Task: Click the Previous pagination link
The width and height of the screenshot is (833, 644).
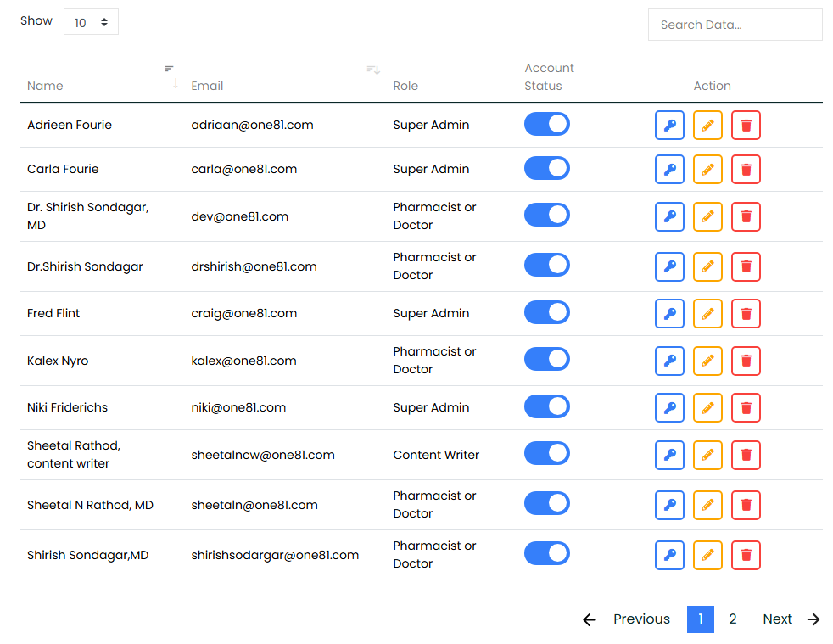Action: (x=628, y=619)
